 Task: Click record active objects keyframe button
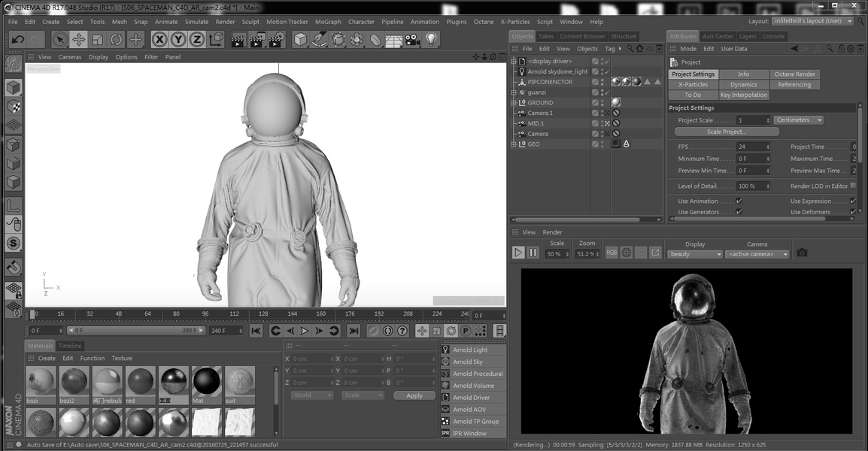(x=373, y=331)
